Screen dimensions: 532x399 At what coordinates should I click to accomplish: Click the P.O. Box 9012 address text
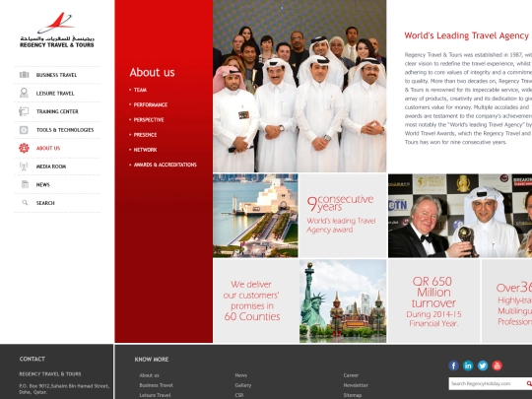[x=64, y=389]
